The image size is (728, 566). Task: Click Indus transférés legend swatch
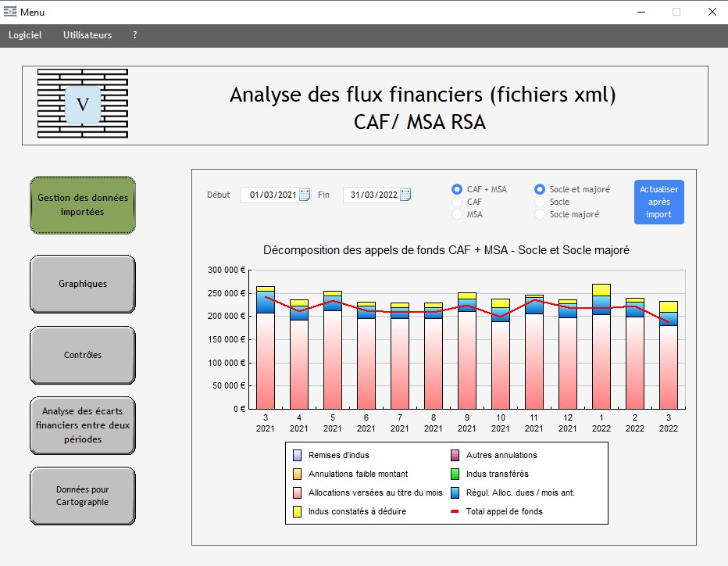pos(455,474)
